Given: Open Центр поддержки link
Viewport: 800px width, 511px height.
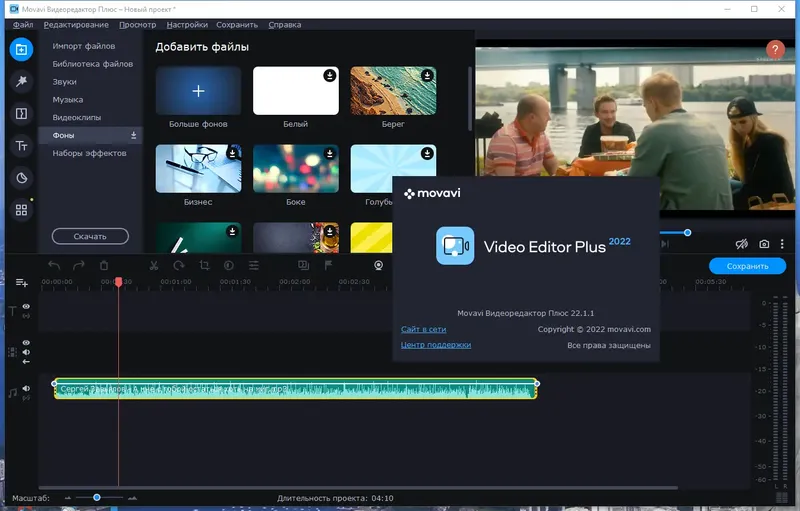Looking at the screenshot, I should tap(436, 345).
